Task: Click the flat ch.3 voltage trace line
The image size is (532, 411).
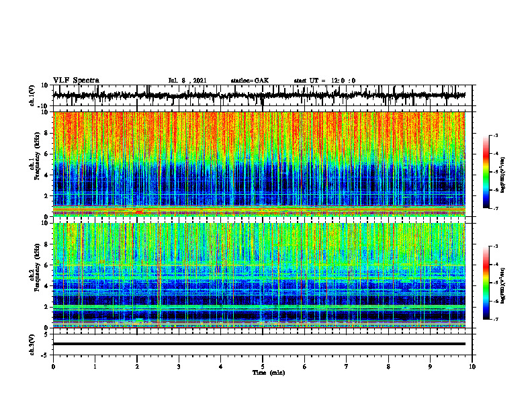Action: coord(259,344)
